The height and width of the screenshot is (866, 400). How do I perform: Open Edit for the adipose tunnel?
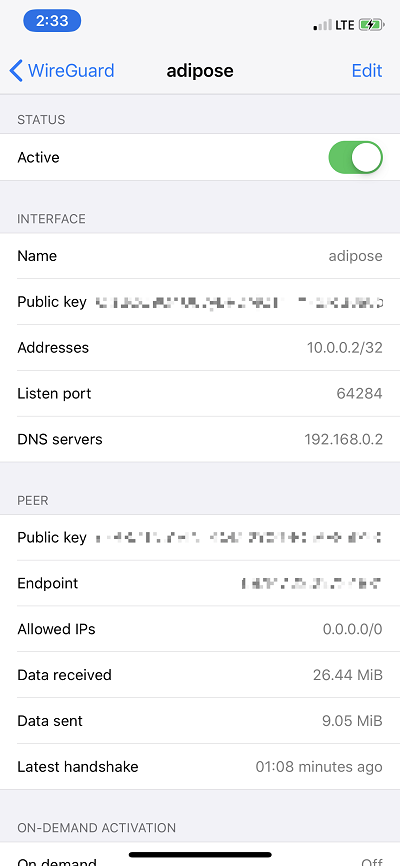(x=367, y=71)
